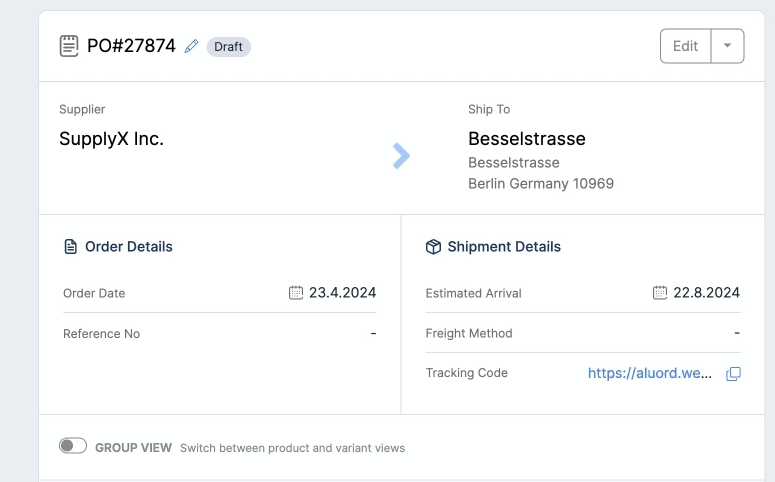Copy the tracking code with copy icon
This screenshot has width=775, height=482.
[x=733, y=374]
